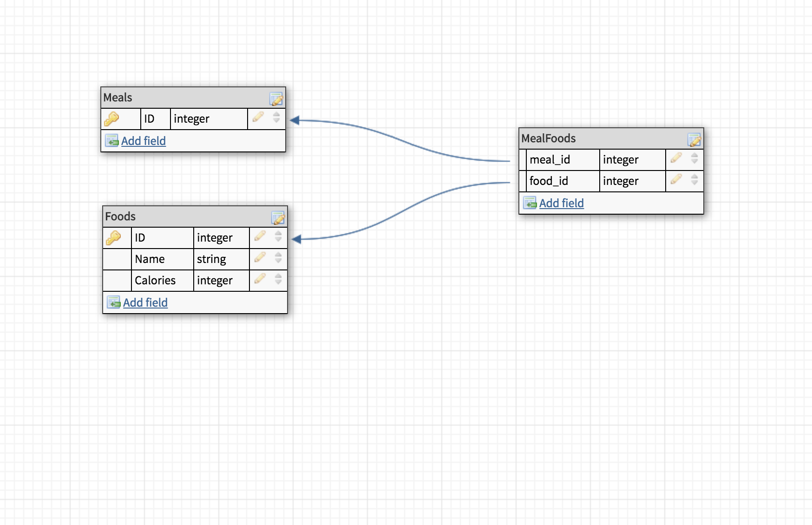Reorder the meal_id field using arrows

pos(694,158)
